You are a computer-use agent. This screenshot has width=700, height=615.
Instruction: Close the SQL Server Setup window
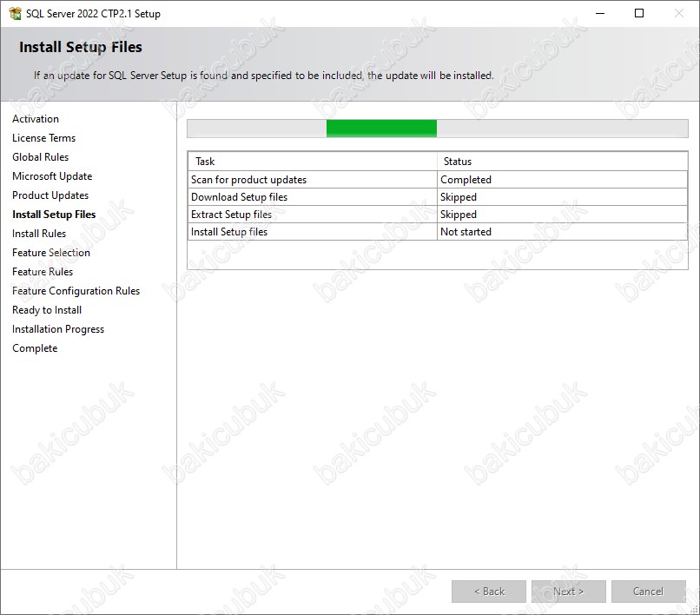678,13
